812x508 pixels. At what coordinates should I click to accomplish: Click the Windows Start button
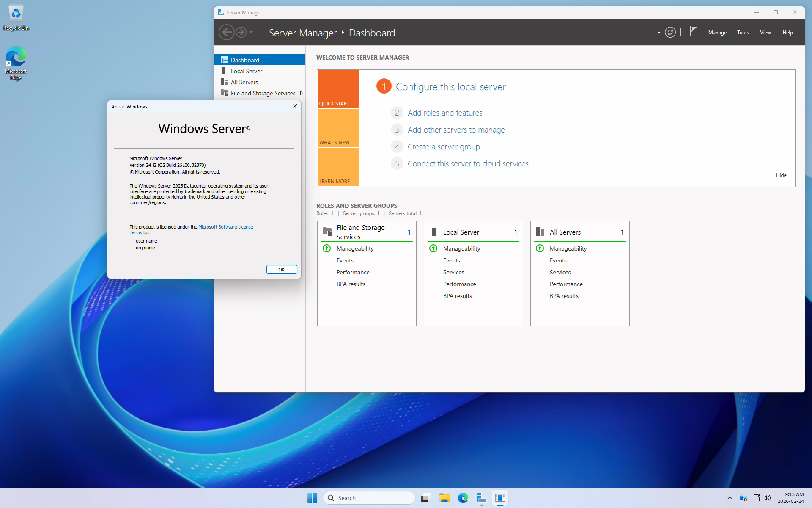(x=312, y=498)
